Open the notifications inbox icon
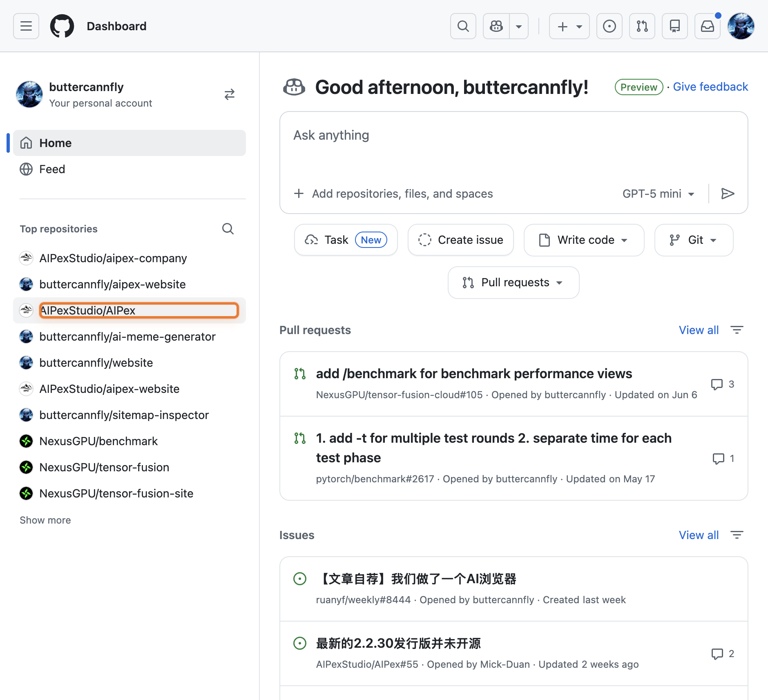 click(x=707, y=26)
